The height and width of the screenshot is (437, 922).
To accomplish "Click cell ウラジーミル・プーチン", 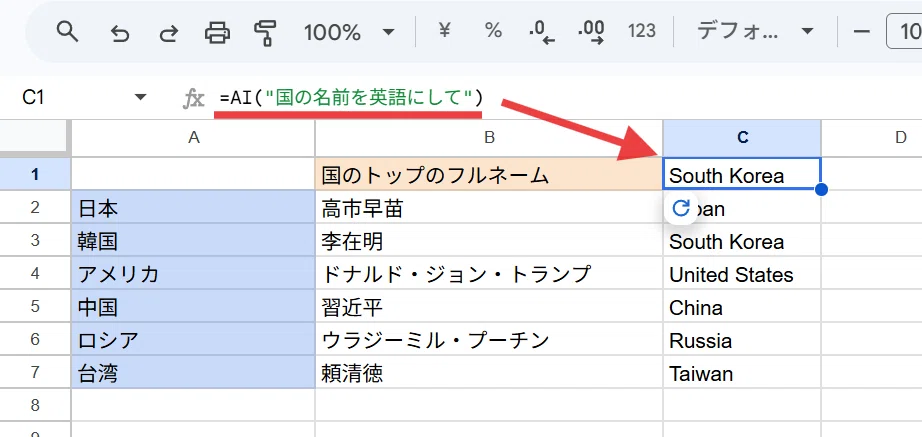I will 489,339.
